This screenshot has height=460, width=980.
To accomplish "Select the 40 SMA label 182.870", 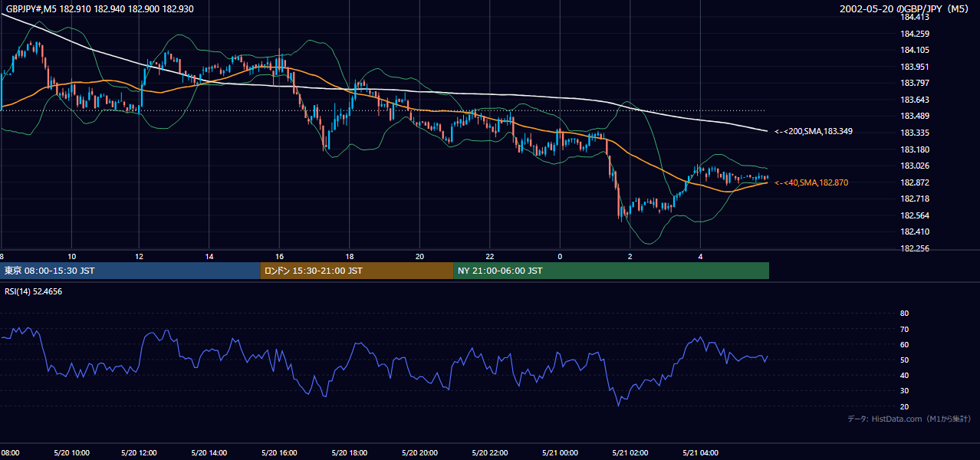I will click(811, 182).
